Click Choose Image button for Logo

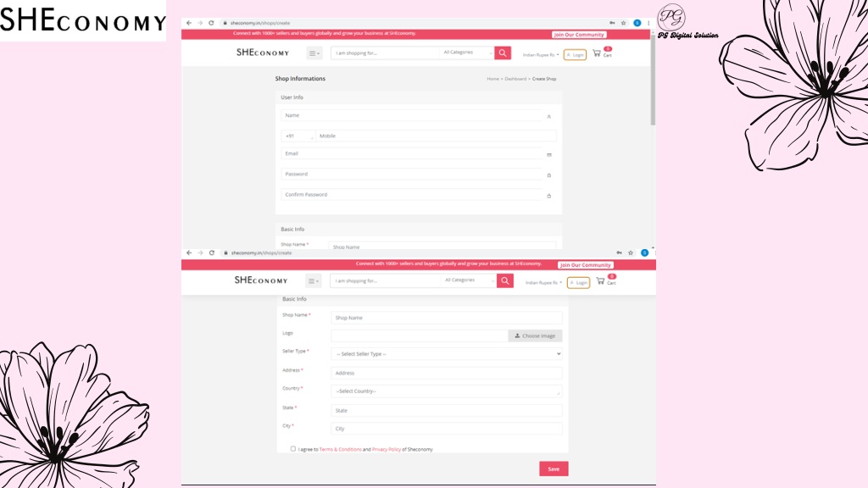click(535, 335)
